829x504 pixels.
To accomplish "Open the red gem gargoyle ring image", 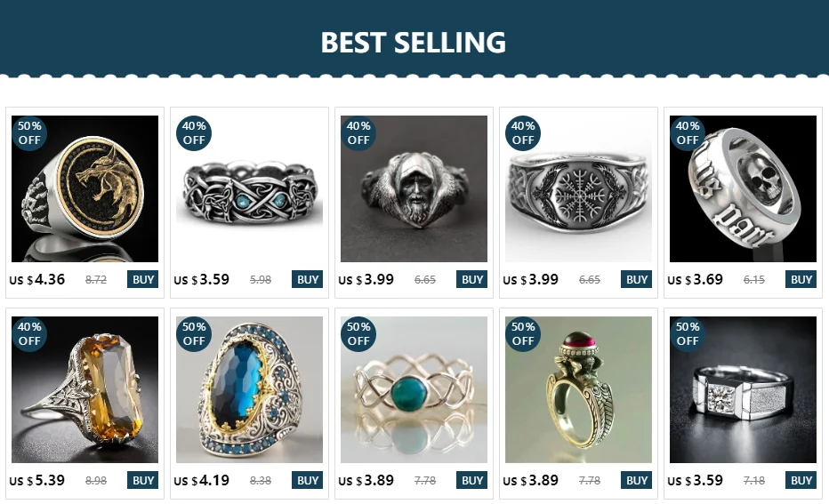I will click(578, 389).
